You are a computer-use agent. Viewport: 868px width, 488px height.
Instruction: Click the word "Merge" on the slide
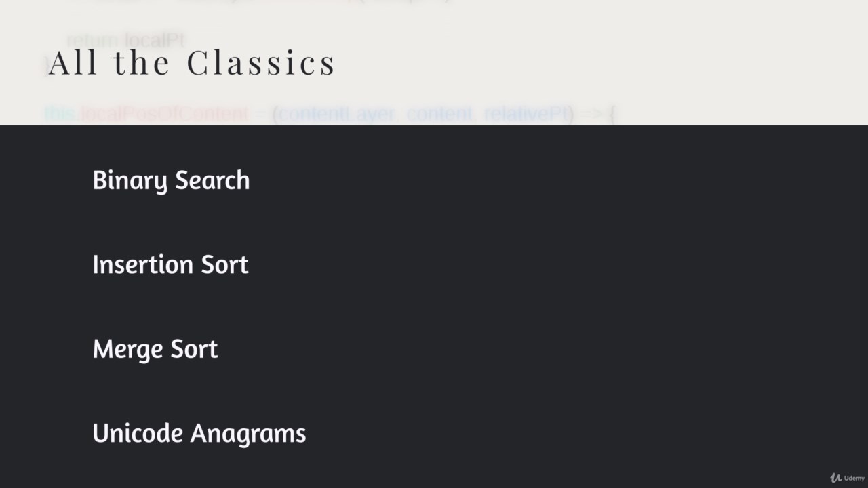pyautogui.click(x=122, y=349)
